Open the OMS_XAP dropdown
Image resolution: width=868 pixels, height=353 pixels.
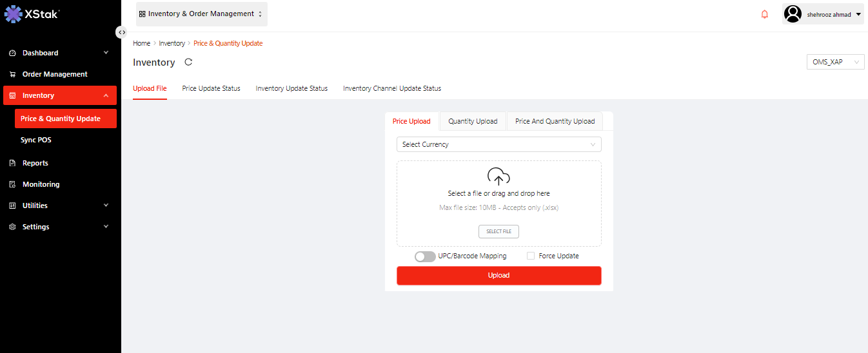(x=834, y=62)
